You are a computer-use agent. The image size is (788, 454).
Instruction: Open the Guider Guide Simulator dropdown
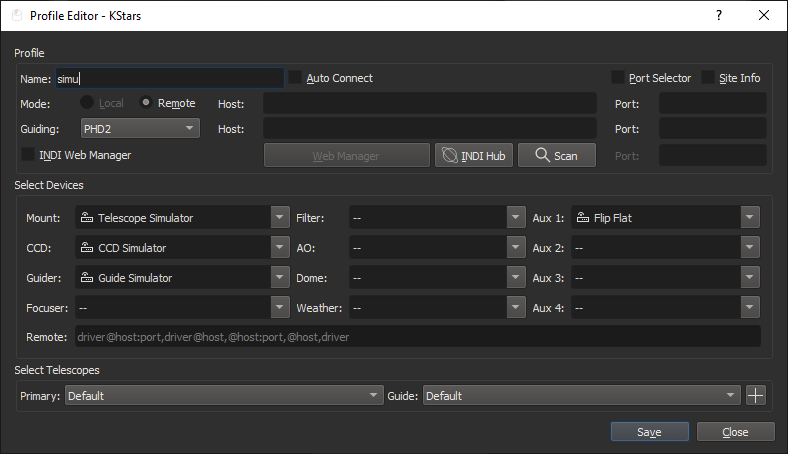[x=182, y=278]
